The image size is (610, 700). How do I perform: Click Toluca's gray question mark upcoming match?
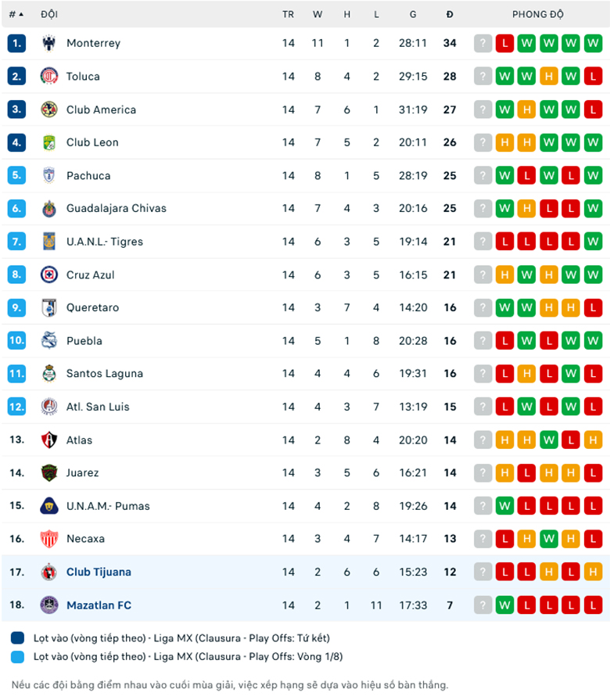coord(483,77)
